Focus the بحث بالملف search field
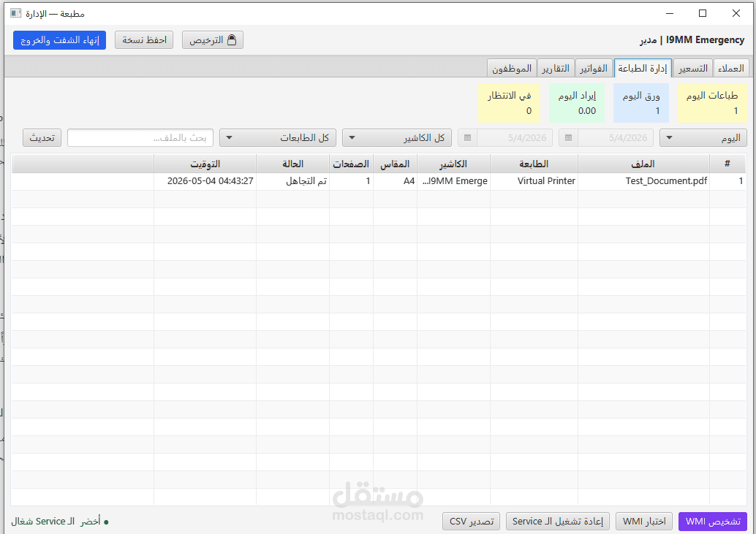Viewport: 756px width, 534px height. coord(140,138)
